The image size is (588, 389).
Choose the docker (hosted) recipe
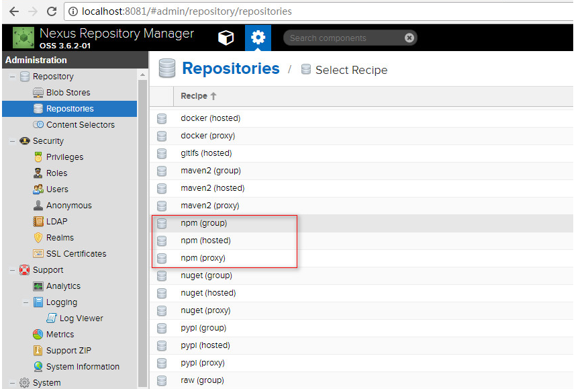point(210,118)
